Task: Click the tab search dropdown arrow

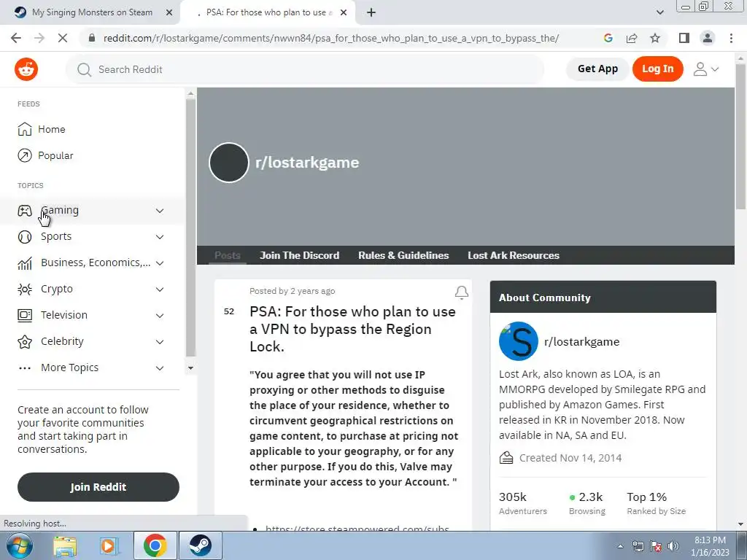Action: [659, 13]
